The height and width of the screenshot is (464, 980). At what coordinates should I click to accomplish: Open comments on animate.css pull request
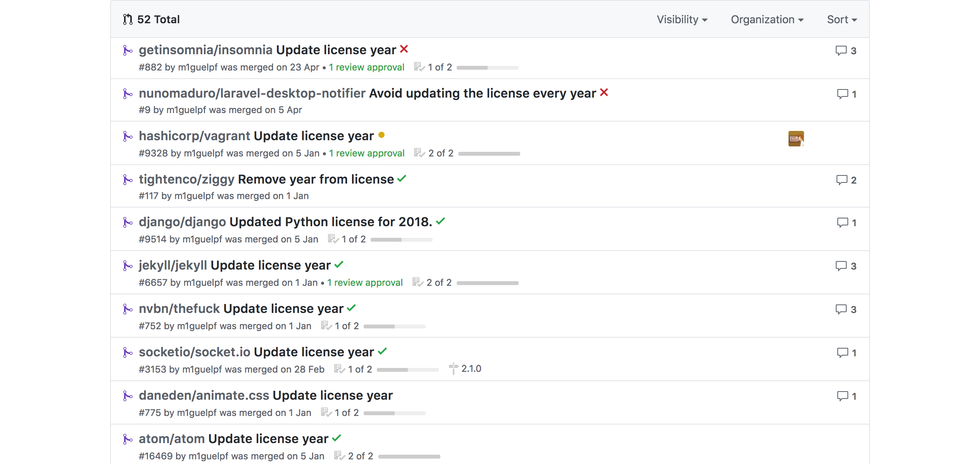point(847,396)
